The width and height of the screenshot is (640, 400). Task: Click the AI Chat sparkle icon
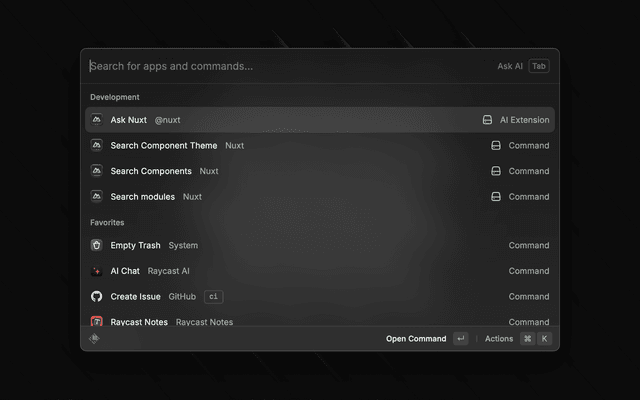tap(96, 271)
